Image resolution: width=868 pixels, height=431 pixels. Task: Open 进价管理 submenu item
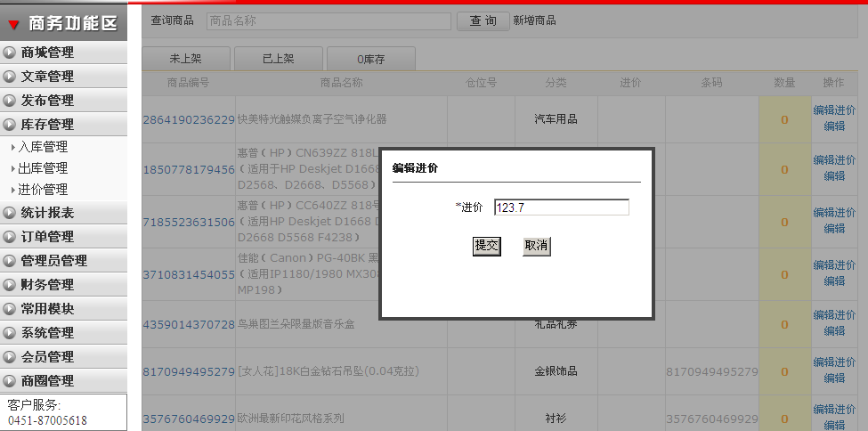43,190
